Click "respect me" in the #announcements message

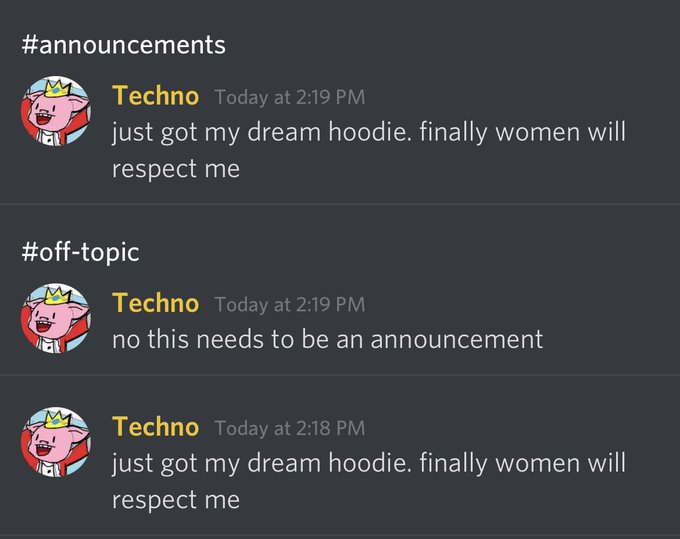(176, 170)
